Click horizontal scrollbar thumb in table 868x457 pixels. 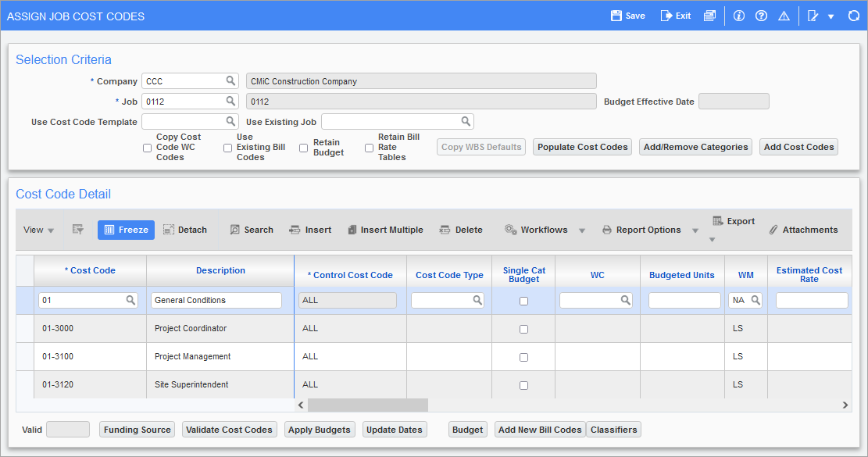tap(367, 405)
